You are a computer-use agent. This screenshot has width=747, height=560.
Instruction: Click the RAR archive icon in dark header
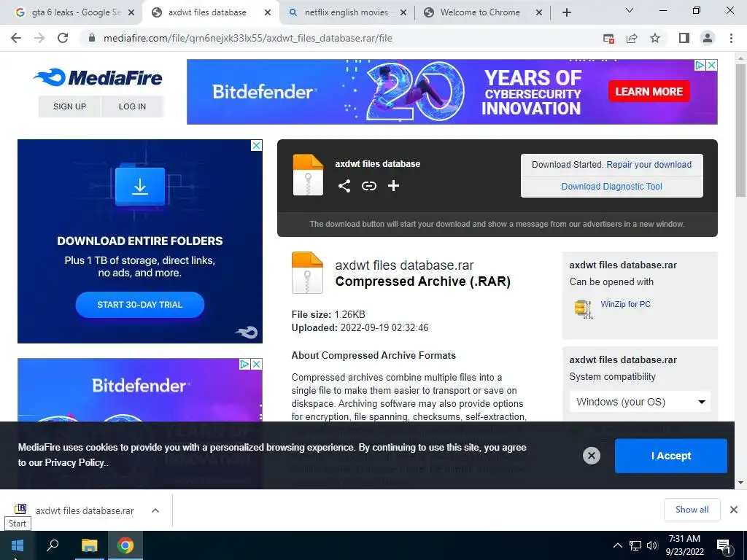click(308, 175)
